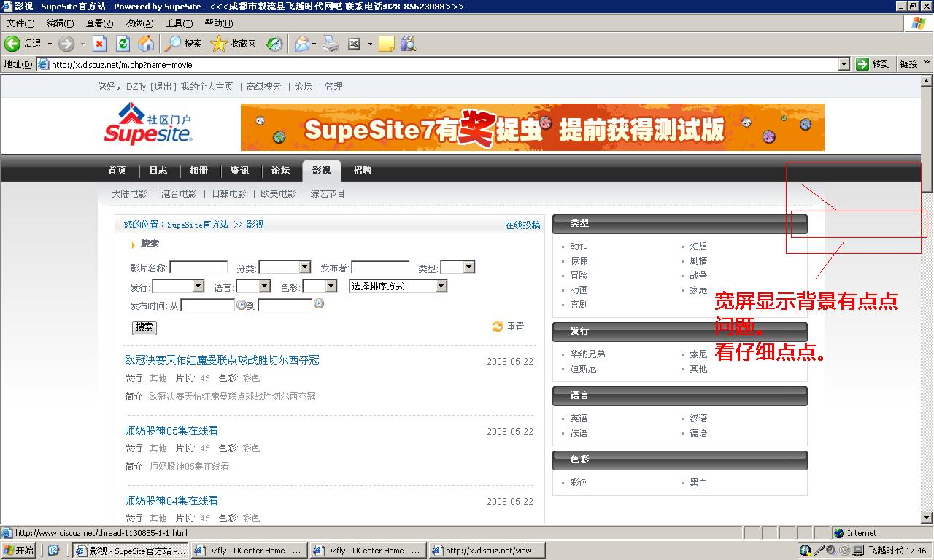Open 工具(T) menu
This screenshot has height=560, width=934.
pos(179,23)
